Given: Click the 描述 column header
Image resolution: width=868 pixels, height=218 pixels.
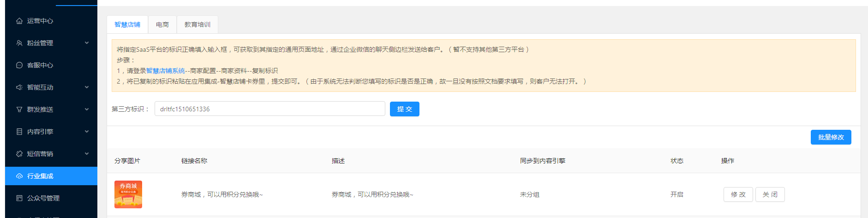Looking at the screenshot, I should (x=338, y=161).
